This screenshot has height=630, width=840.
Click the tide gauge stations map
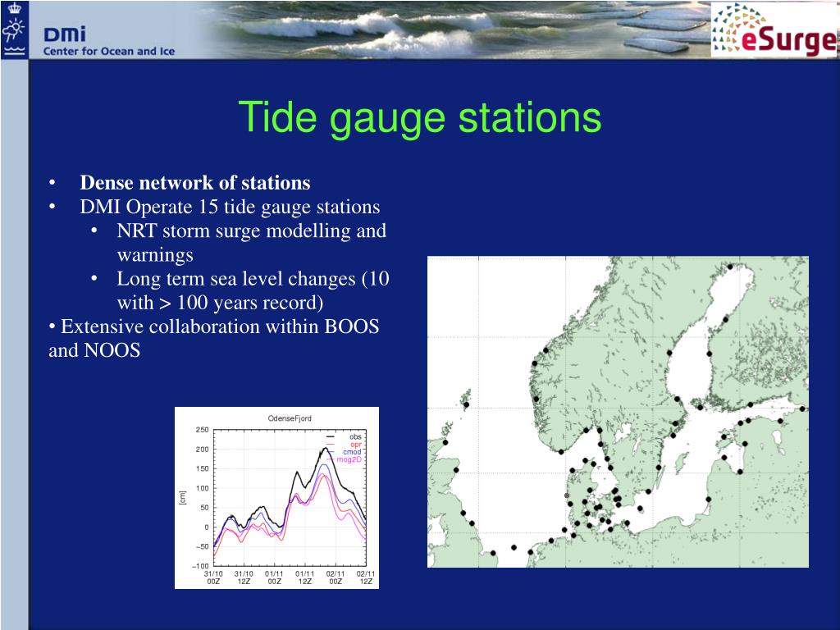coord(618,412)
